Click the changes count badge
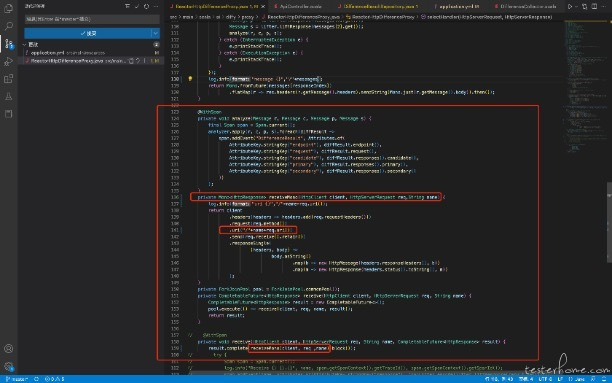 click(x=156, y=45)
